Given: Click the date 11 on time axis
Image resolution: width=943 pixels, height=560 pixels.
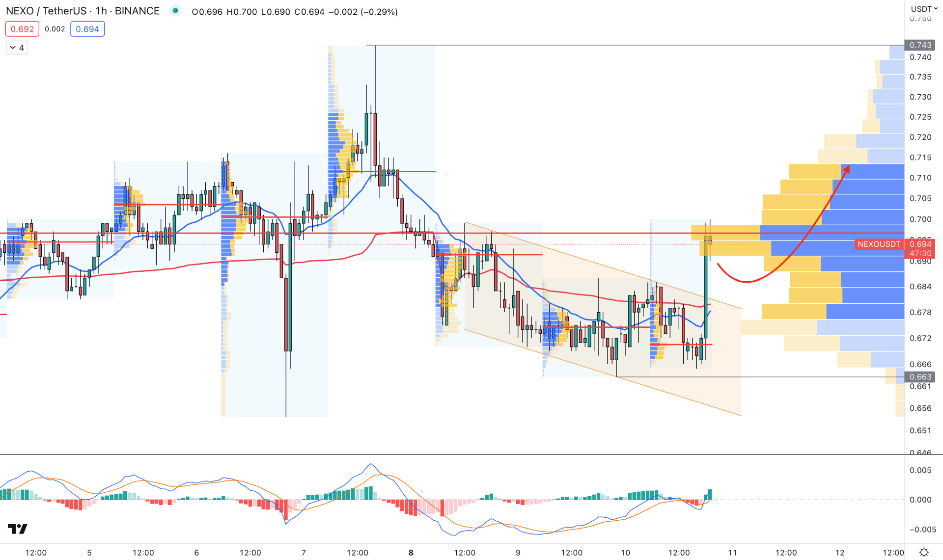Looking at the screenshot, I should 732,553.
